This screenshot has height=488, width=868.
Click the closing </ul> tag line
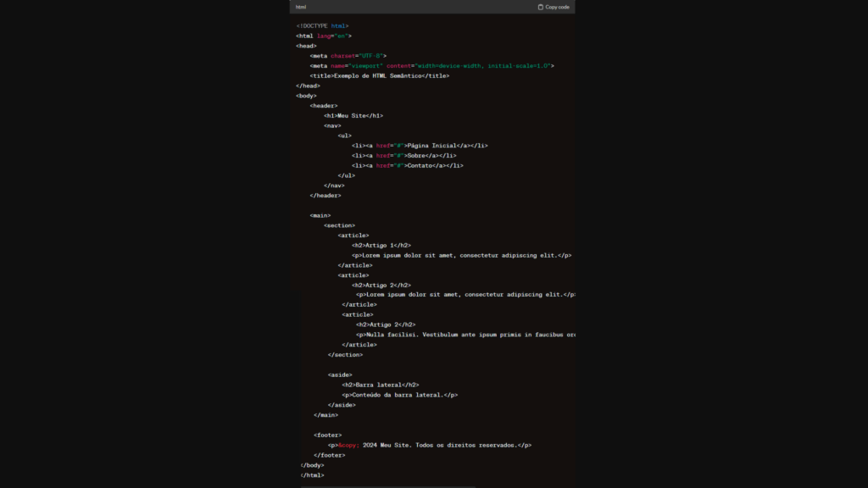pyautogui.click(x=347, y=175)
